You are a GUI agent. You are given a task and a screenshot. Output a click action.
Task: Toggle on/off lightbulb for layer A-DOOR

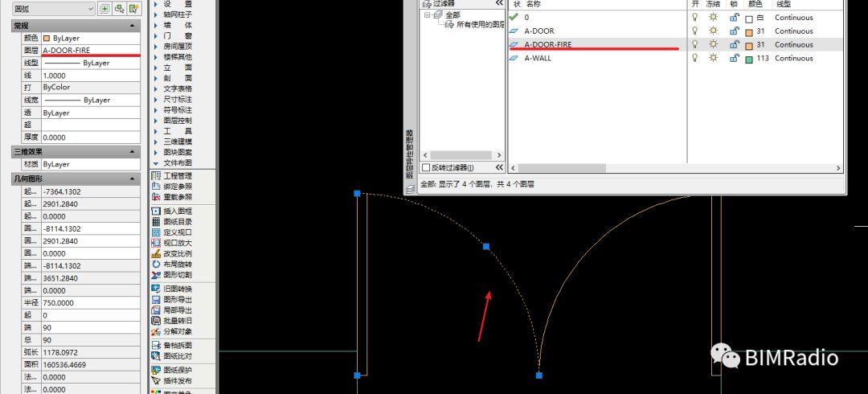[x=695, y=31]
